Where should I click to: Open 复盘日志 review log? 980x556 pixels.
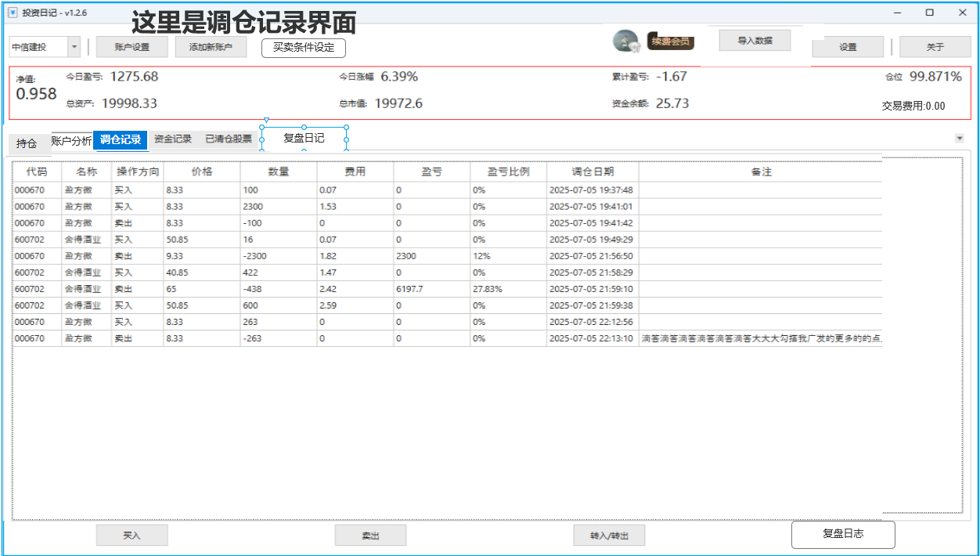pyautogui.click(x=843, y=534)
